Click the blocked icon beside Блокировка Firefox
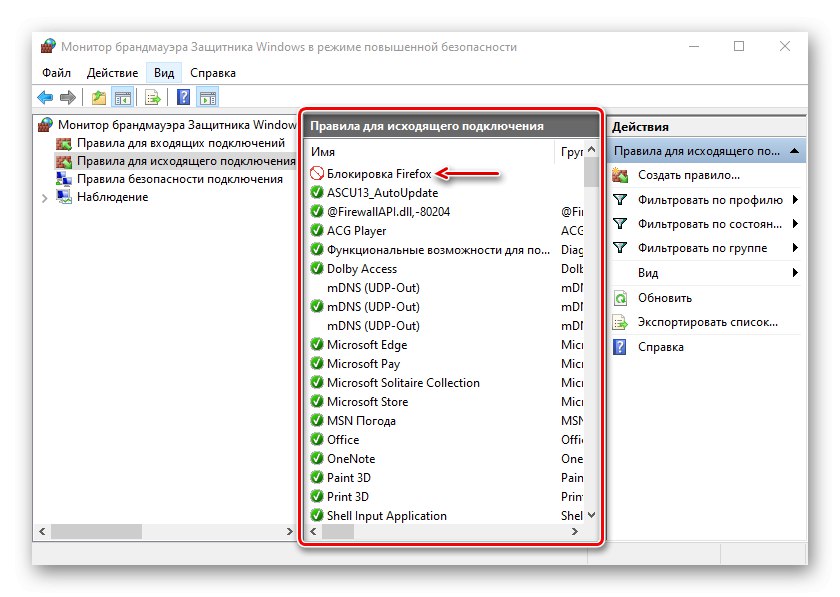Image resolution: width=840 pixels, height=597 pixels. pos(317,173)
